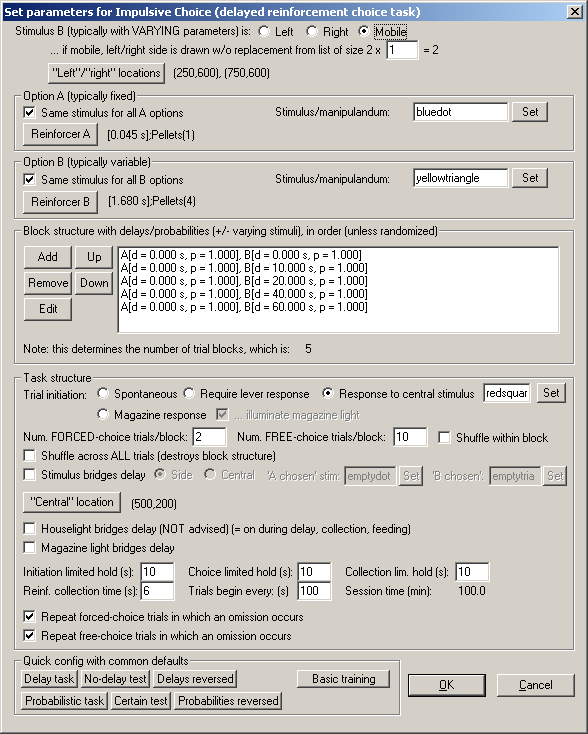The height and width of the screenshot is (734, 588).
Task: Apply Certain test quick config
Action: click(x=141, y=701)
